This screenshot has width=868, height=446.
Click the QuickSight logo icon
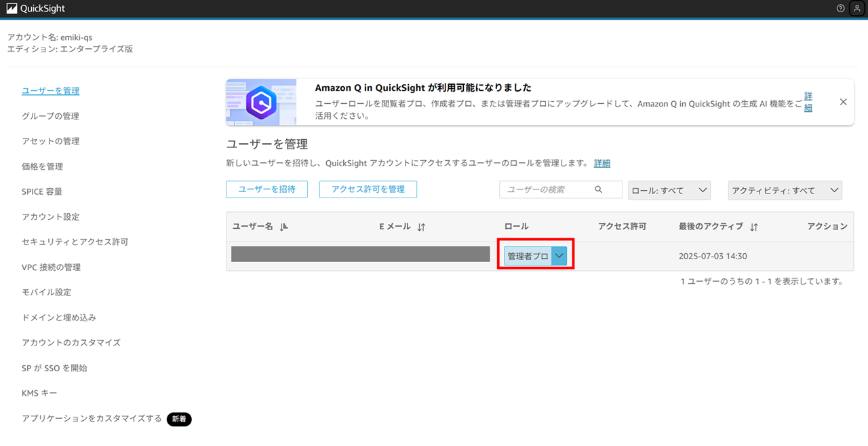click(12, 9)
